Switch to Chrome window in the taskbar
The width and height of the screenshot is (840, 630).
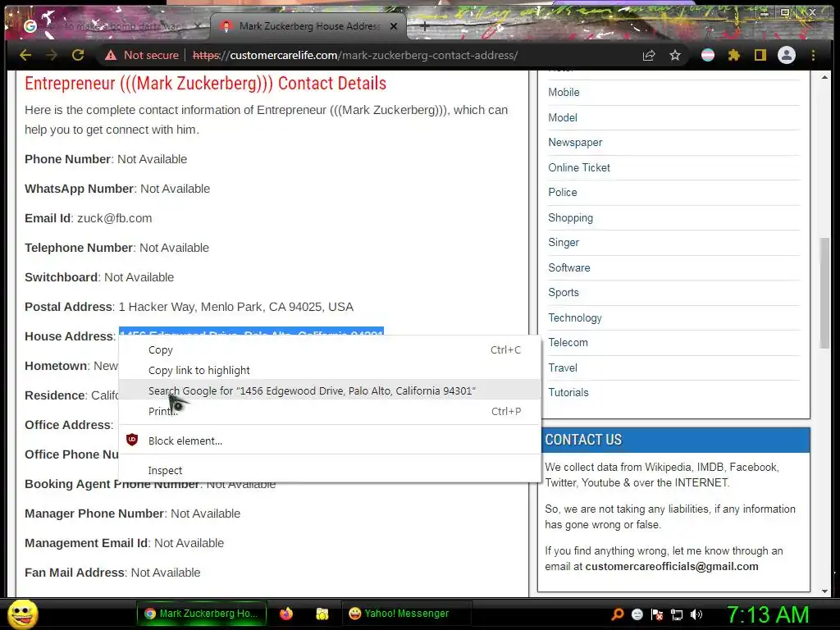tap(203, 614)
